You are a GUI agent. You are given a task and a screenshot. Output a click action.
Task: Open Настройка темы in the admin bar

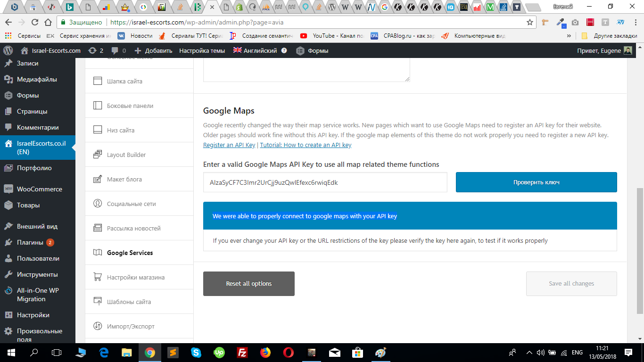[x=202, y=50]
